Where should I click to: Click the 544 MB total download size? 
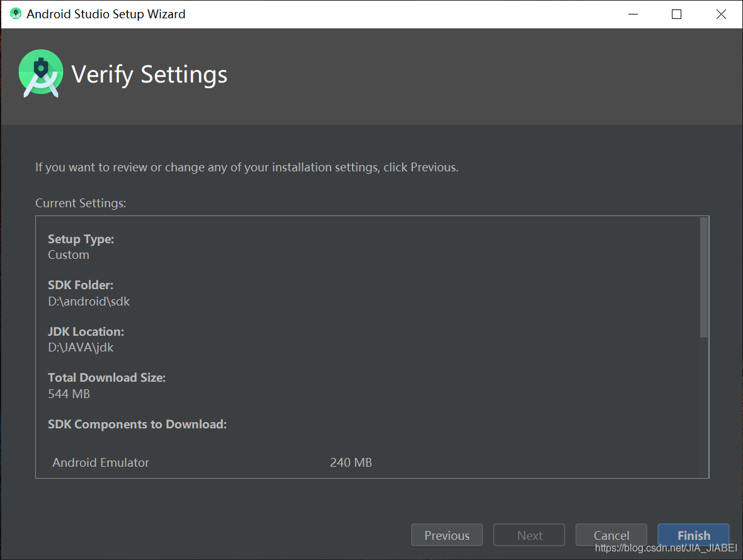coord(69,394)
